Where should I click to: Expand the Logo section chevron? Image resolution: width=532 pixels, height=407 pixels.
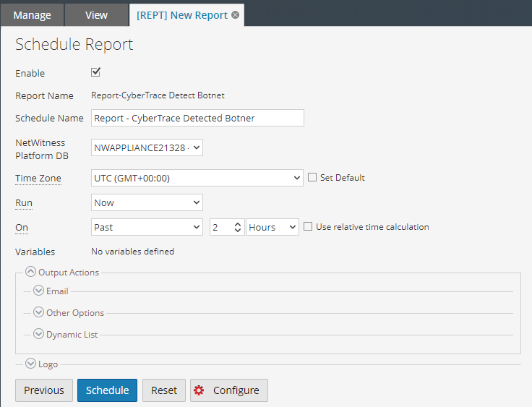pos(30,364)
